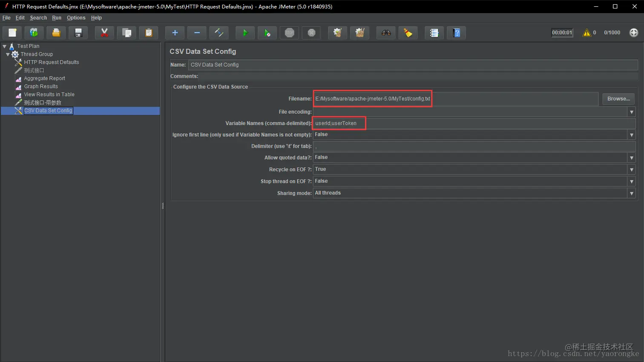
Task: Clear results with single broom icon
Action: point(337,33)
